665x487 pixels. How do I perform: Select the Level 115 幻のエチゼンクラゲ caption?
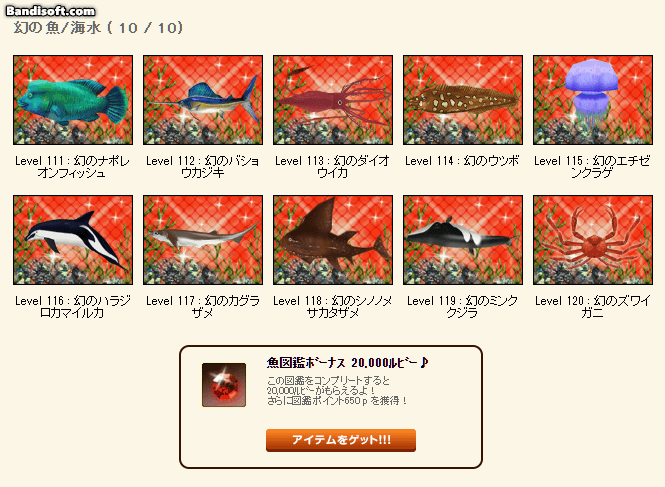point(592,167)
